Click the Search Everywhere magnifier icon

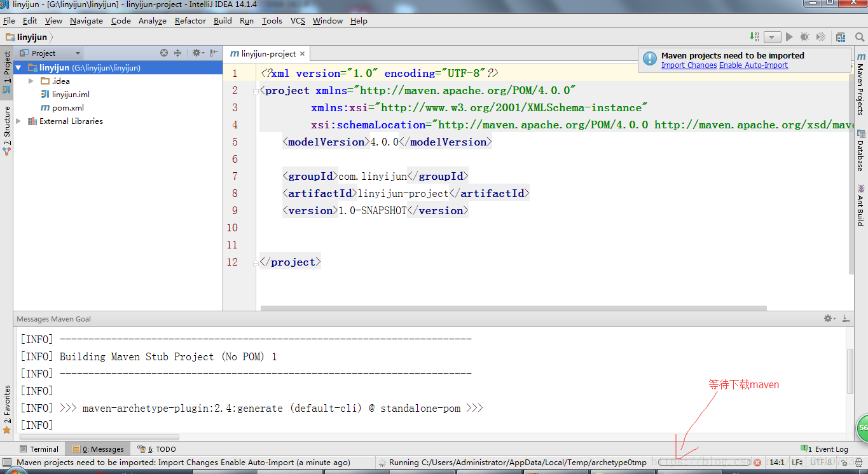tap(859, 37)
